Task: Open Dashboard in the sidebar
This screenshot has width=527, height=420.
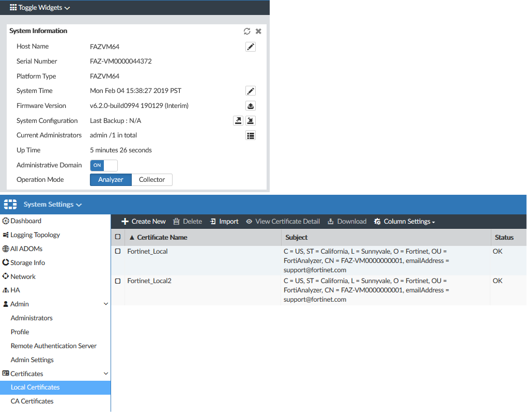Action: pos(26,221)
